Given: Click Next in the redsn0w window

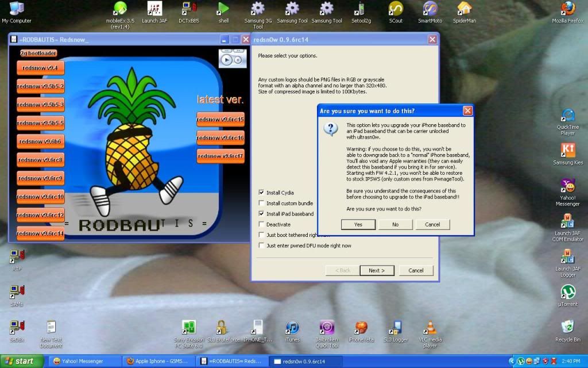Looking at the screenshot, I should (377, 270).
